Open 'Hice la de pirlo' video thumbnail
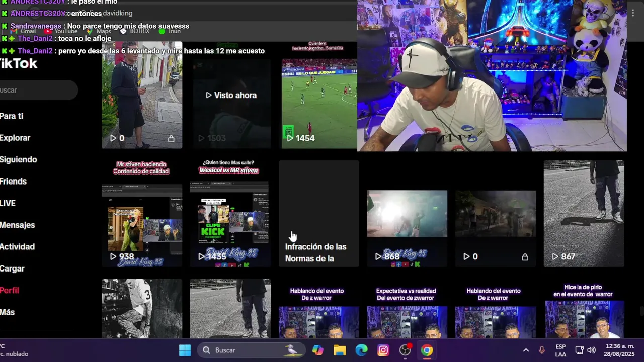 [584, 309]
